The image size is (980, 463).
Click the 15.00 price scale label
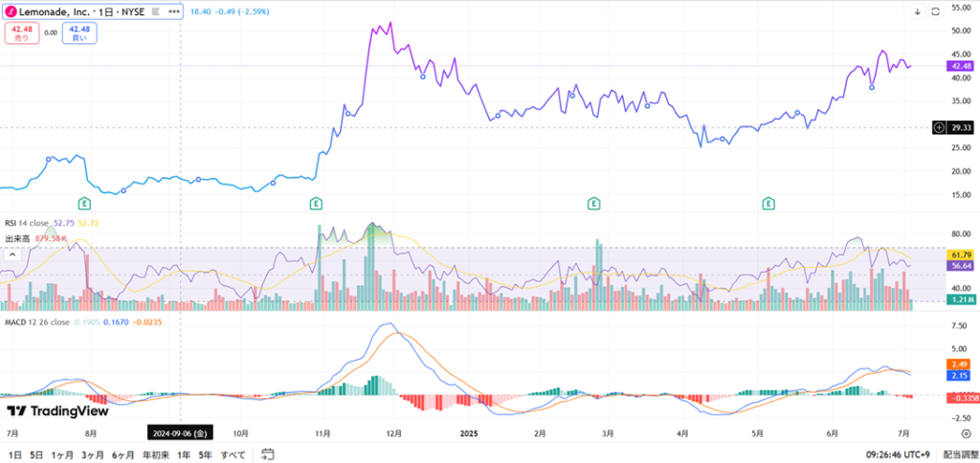(959, 195)
